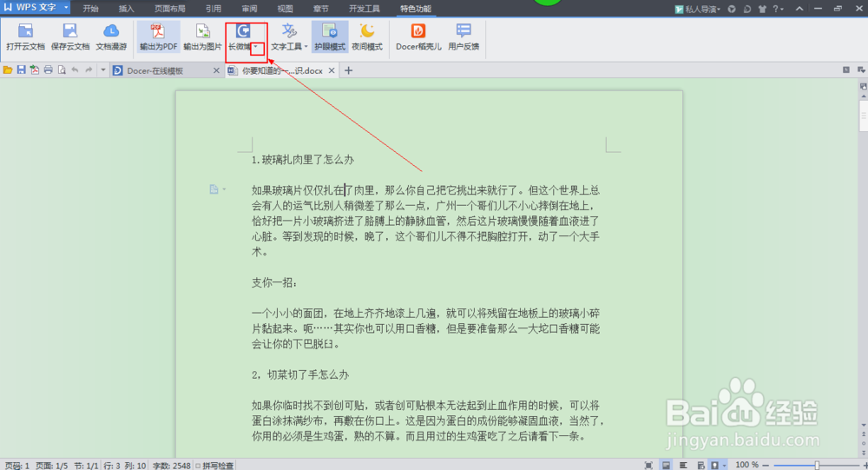This screenshot has height=470, width=868.
Task: Toggle page layout view in status bar
Action: (666, 465)
